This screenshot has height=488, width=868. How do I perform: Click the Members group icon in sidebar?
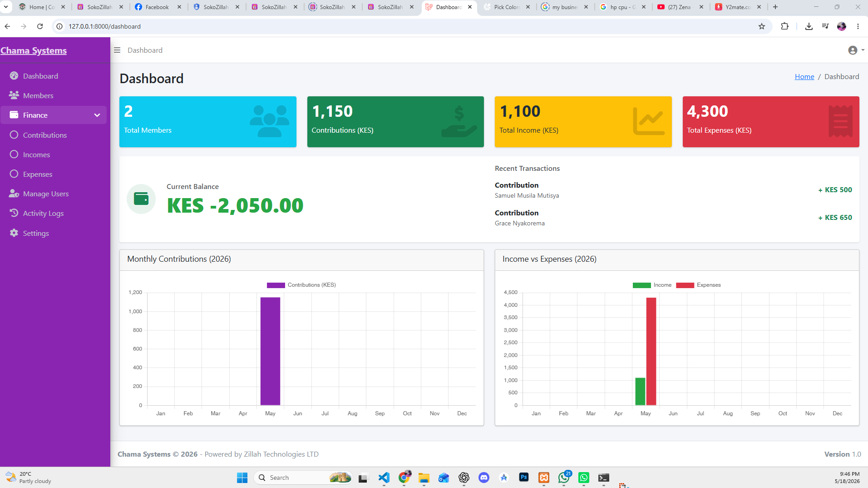[14, 95]
